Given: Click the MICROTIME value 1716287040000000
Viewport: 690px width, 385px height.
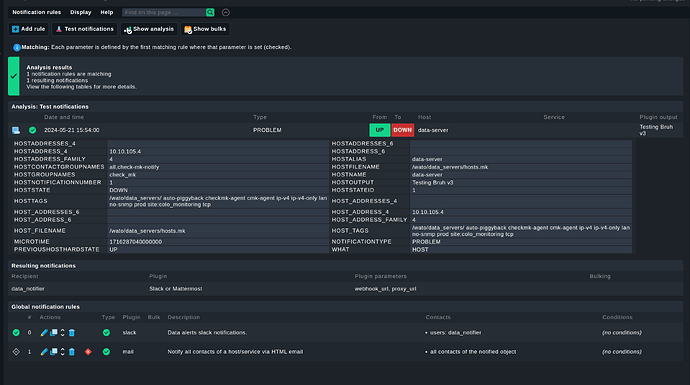Looking at the screenshot, I should pyautogui.click(x=136, y=242).
